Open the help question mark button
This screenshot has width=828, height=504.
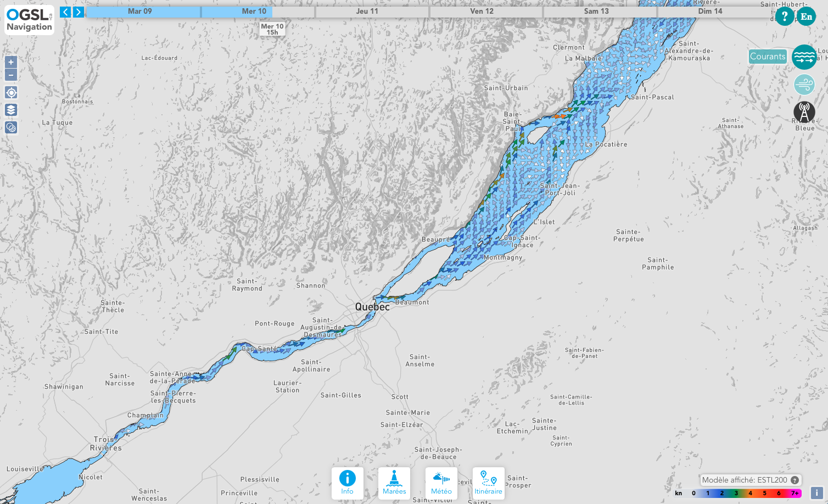click(x=784, y=16)
